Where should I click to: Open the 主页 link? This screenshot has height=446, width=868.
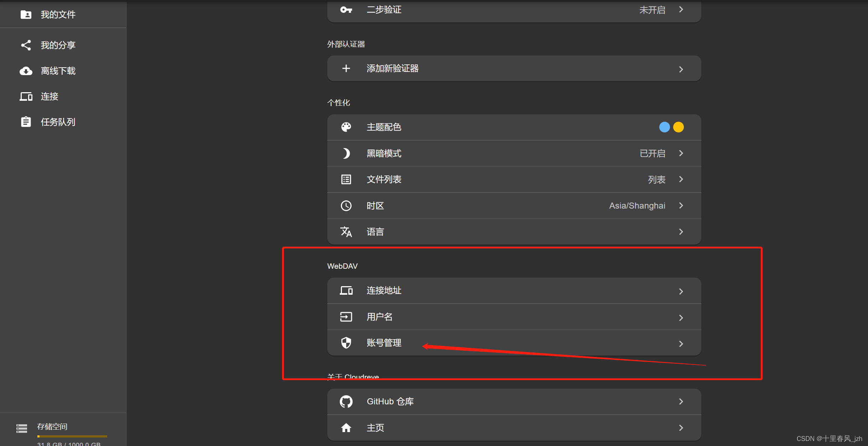pos(514,428)
